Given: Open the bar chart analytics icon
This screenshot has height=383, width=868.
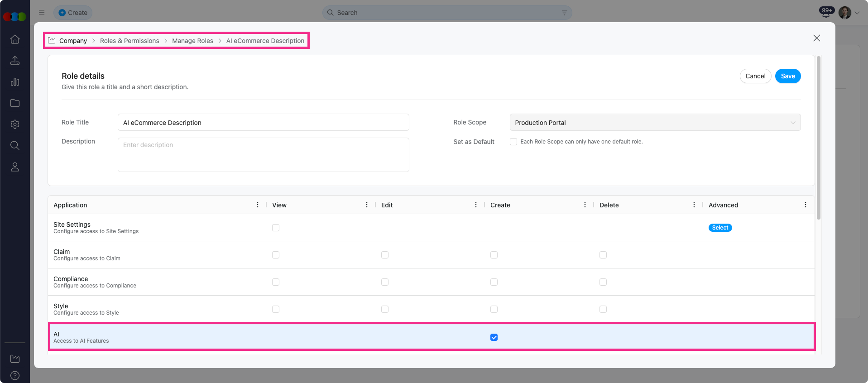Looking at the screenshot, I should click(15, 82).
